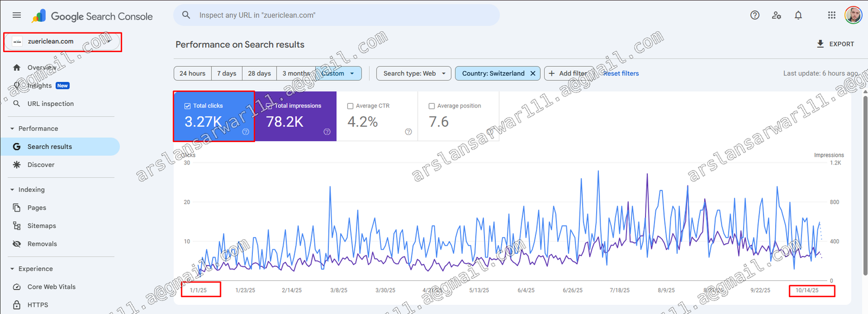Image resolution: width=868 pixels, height=314 pixels.
Task: Click the Performance on Search results heading
Action: tap(240, 44)
